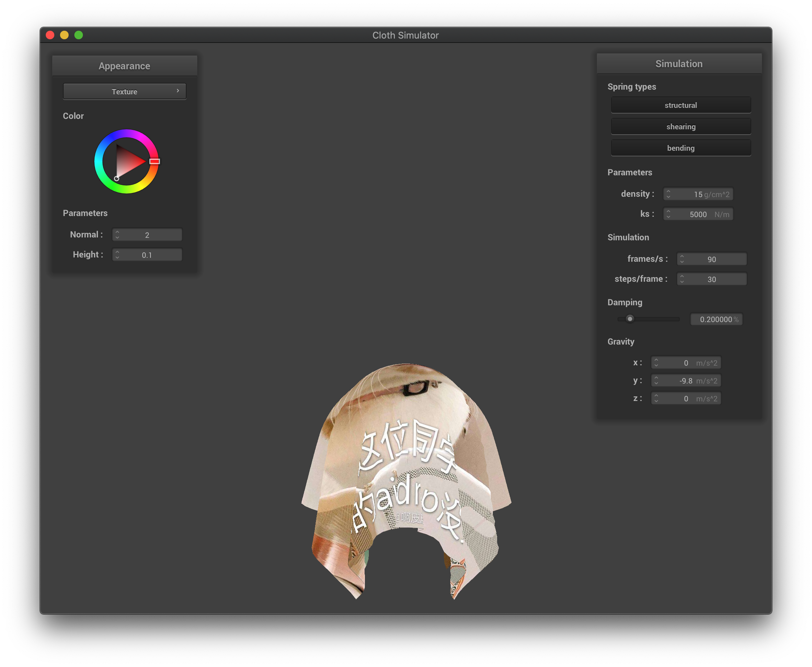This screenshot has width=812, height=667.
Task: Click the damping percentage value field
Action: pyautogui.click(x=716, y=319)
